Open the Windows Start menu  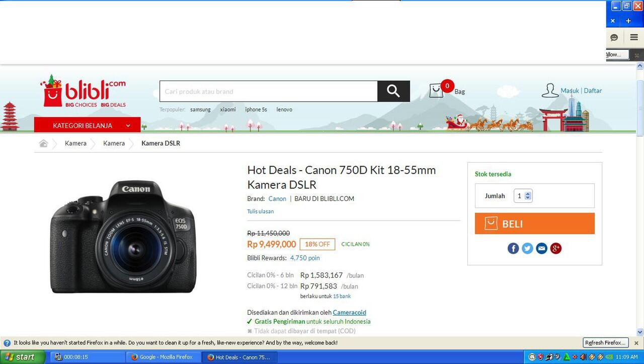(x=23, y=357)
